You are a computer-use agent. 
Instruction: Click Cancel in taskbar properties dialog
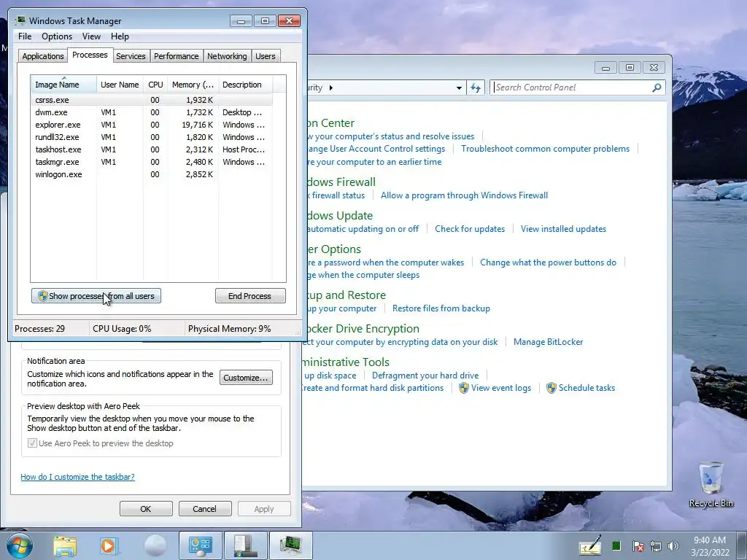[x=205, y=508]
